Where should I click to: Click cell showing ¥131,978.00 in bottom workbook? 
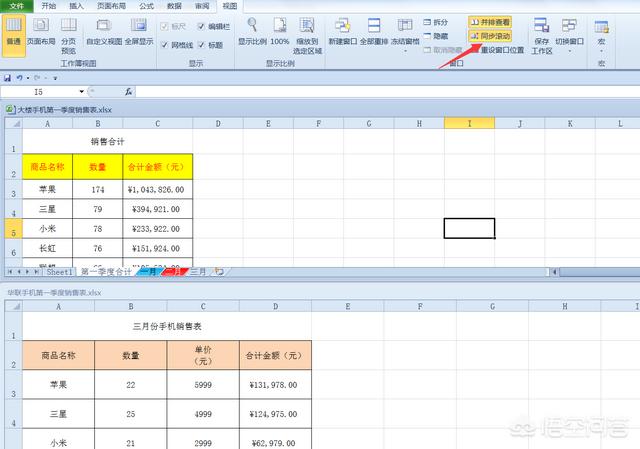tap(276, 385)
